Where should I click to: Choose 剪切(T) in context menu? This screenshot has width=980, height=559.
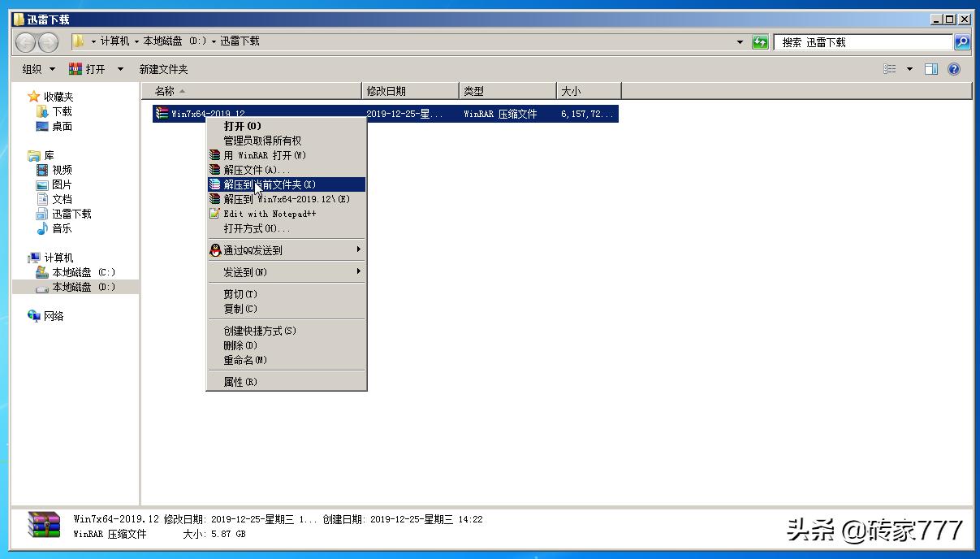coord(286,294)
